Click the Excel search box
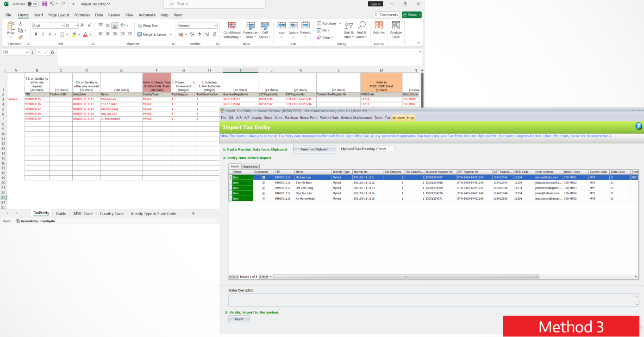644x337 pixels. click(215, 4)
